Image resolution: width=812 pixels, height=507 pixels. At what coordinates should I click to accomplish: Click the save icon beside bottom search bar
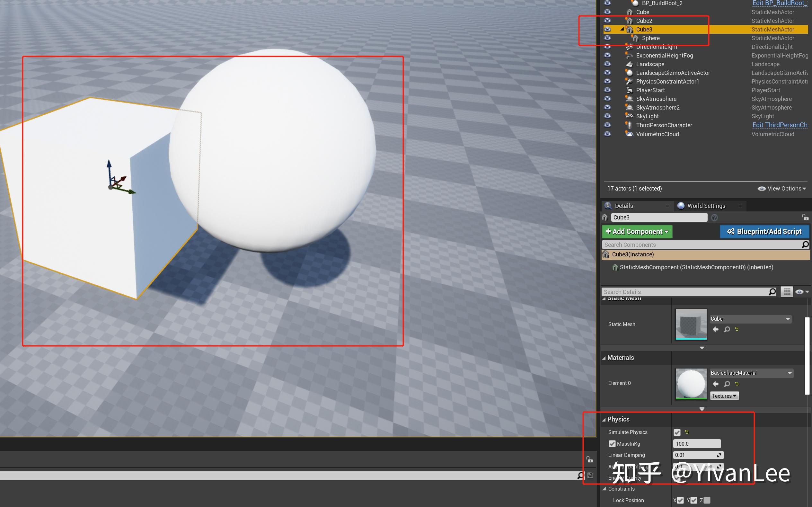pyautogui.click(x=590, y=475)
